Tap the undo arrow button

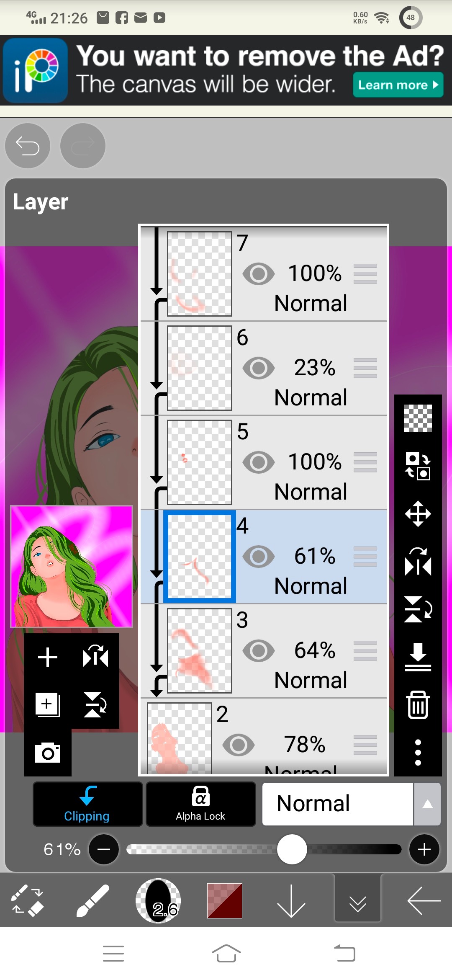point(28,146)
